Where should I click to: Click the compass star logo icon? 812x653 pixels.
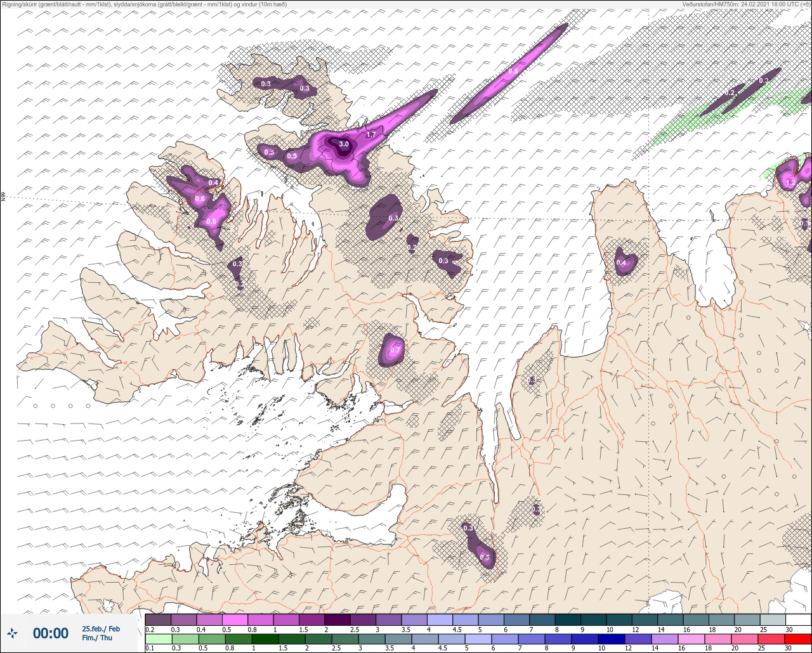tap(13, 633)
